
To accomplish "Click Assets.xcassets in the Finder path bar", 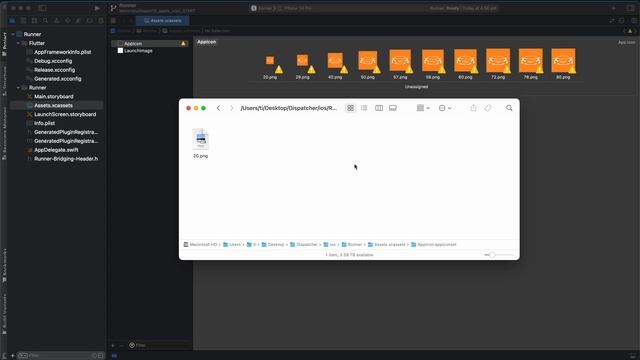I will (387, 244).
